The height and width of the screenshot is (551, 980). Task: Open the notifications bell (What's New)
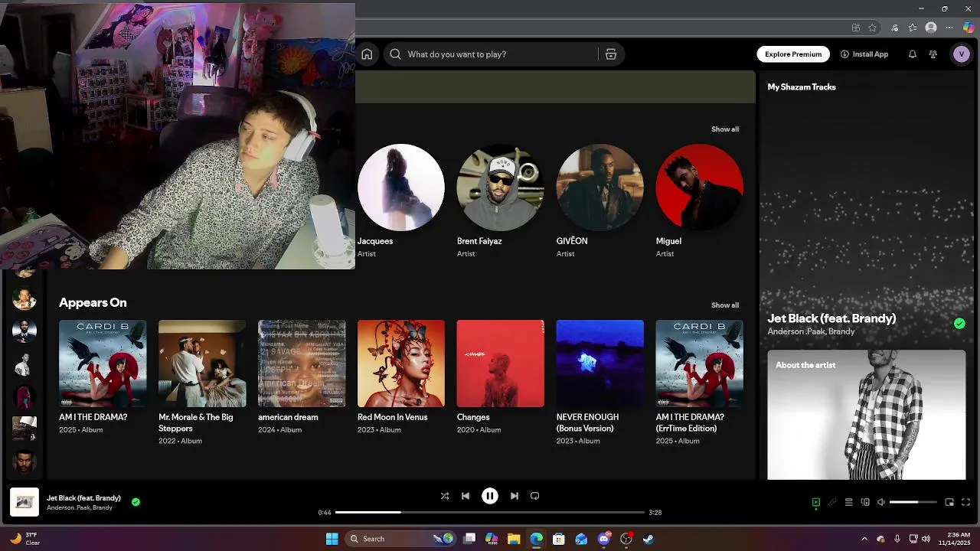(x=912, y=54)
